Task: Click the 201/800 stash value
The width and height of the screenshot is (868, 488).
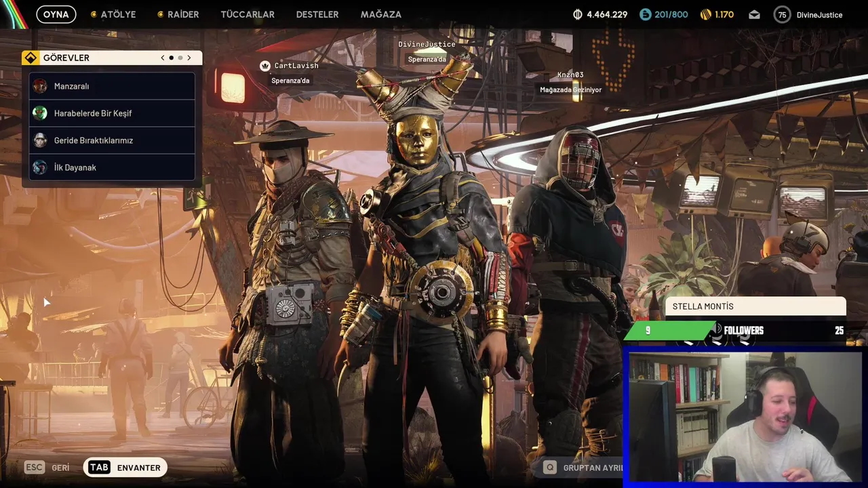Action: (671, 14)
